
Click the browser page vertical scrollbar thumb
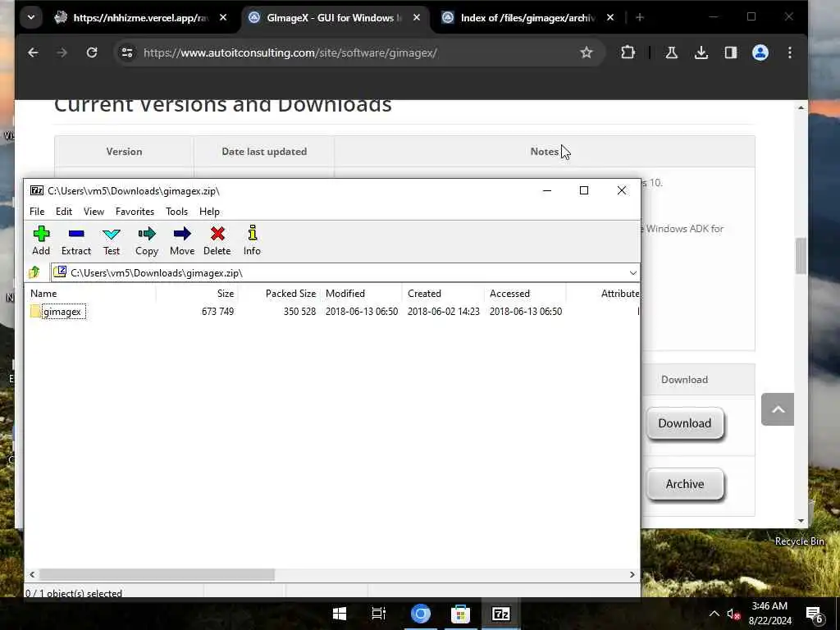[801, 256]
